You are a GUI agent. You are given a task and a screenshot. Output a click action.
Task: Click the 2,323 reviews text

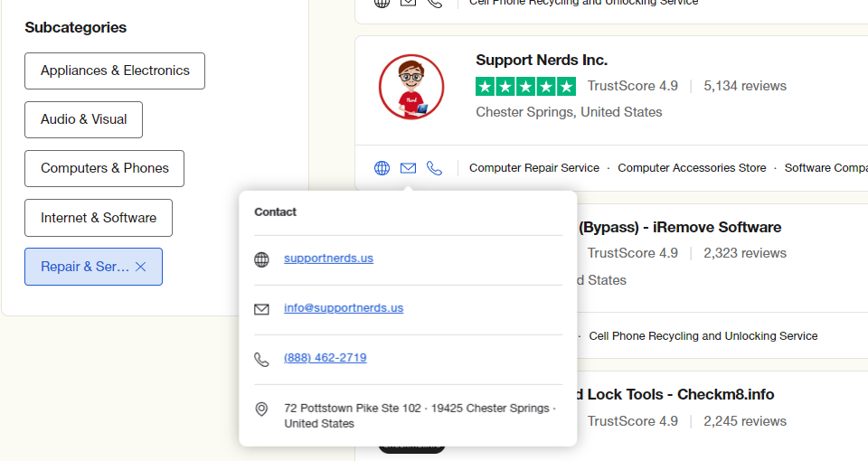[x=744, y=253]
